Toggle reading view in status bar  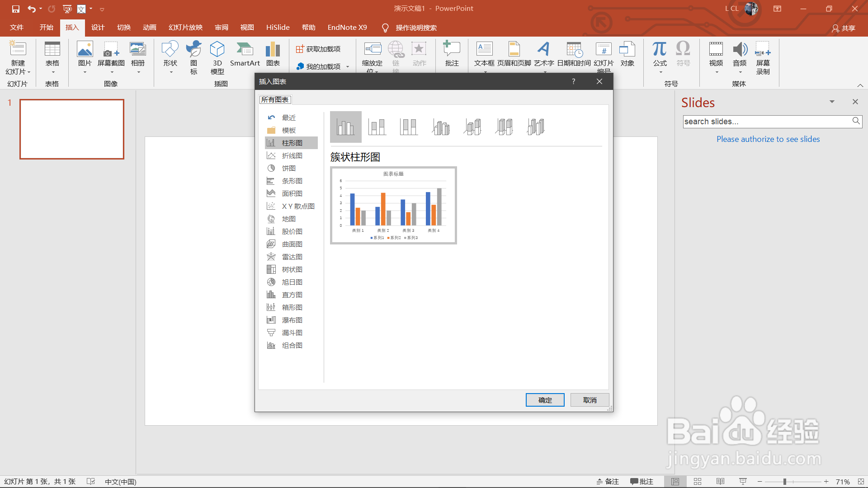[720, 482]
